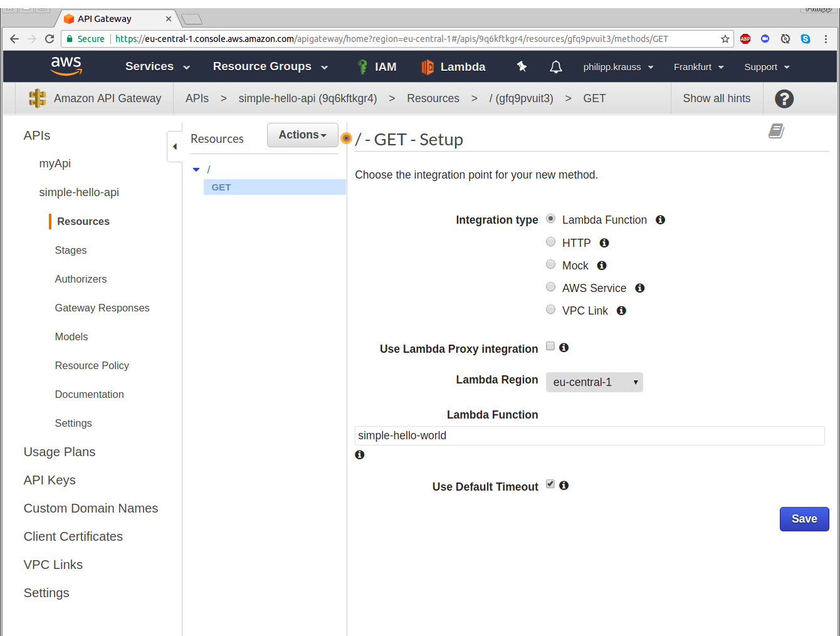Click info icon beside VPC Link
840x636 pixels.
[x=621, y=311]
